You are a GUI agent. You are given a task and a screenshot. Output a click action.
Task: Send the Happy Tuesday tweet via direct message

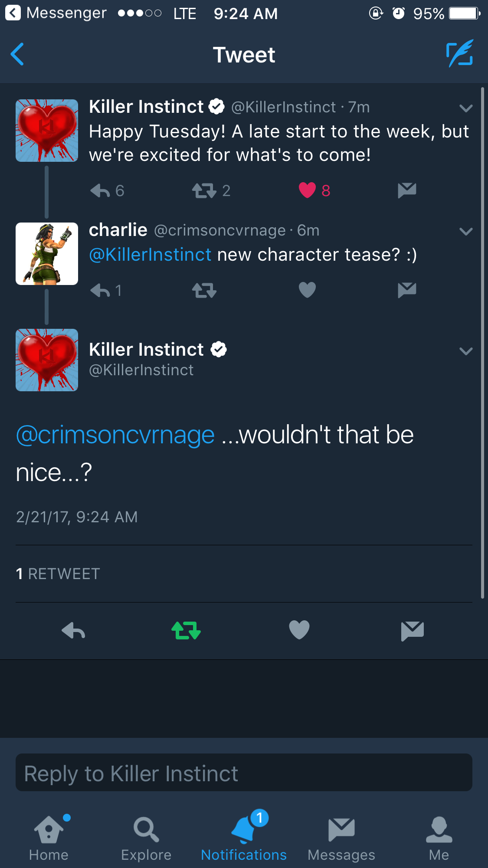pyautogui.click(x=407, y=190)
